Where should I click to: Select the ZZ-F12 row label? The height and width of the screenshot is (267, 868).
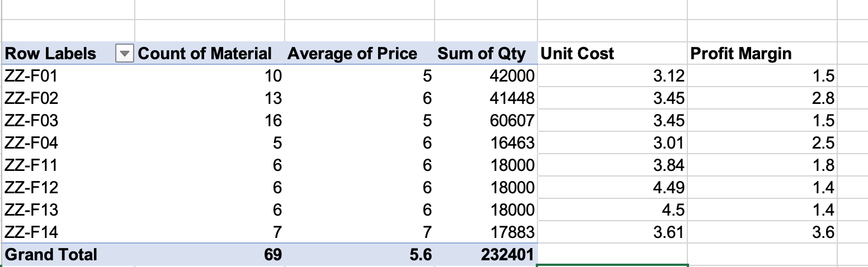point(31,187)
